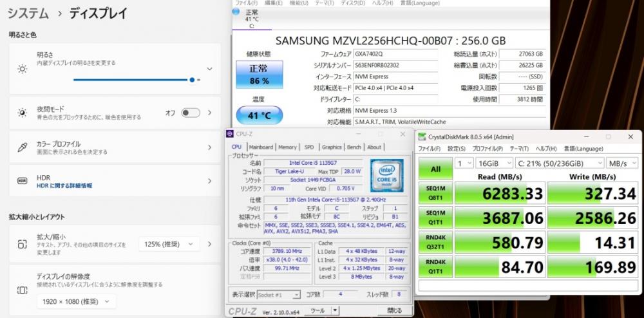This screenshot has width=644, height=318.
Task: Switch to the About tab in CPU-Z
Action: [374, 147]
